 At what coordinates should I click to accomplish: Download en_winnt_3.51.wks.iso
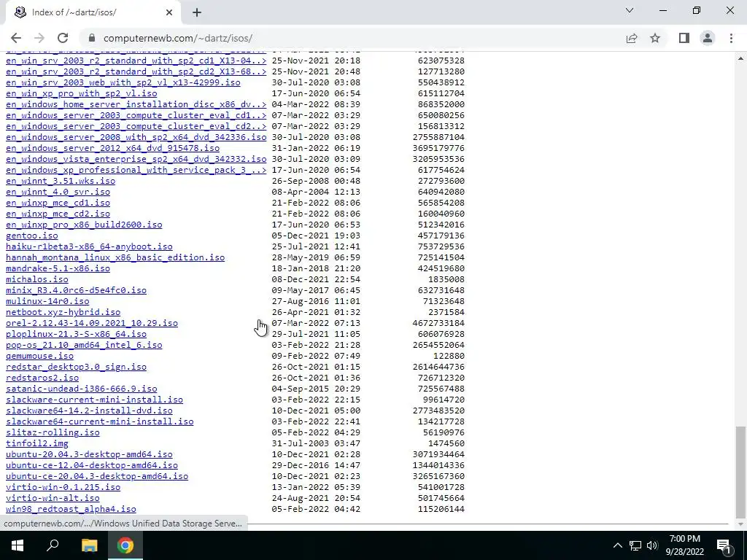[60, 181]
